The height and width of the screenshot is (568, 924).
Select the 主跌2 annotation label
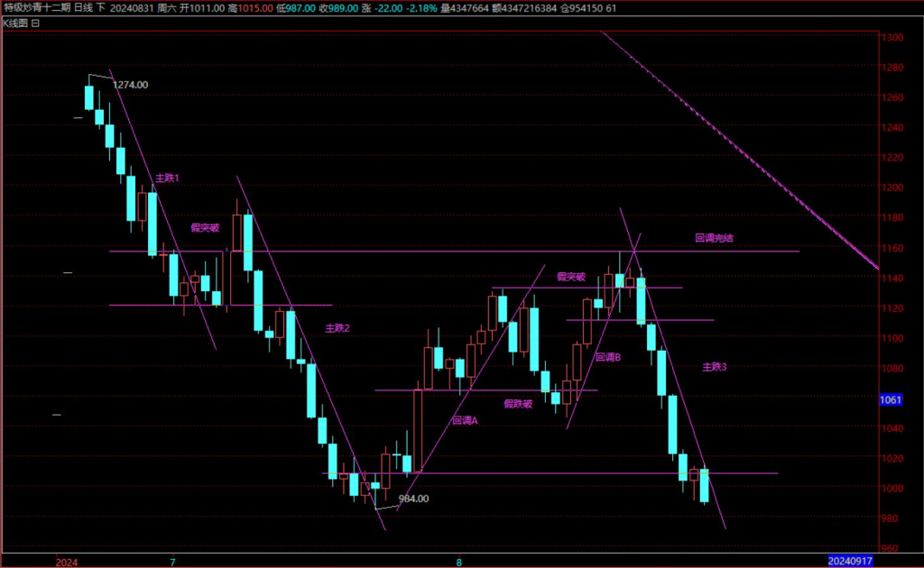(x=337, y=328)
